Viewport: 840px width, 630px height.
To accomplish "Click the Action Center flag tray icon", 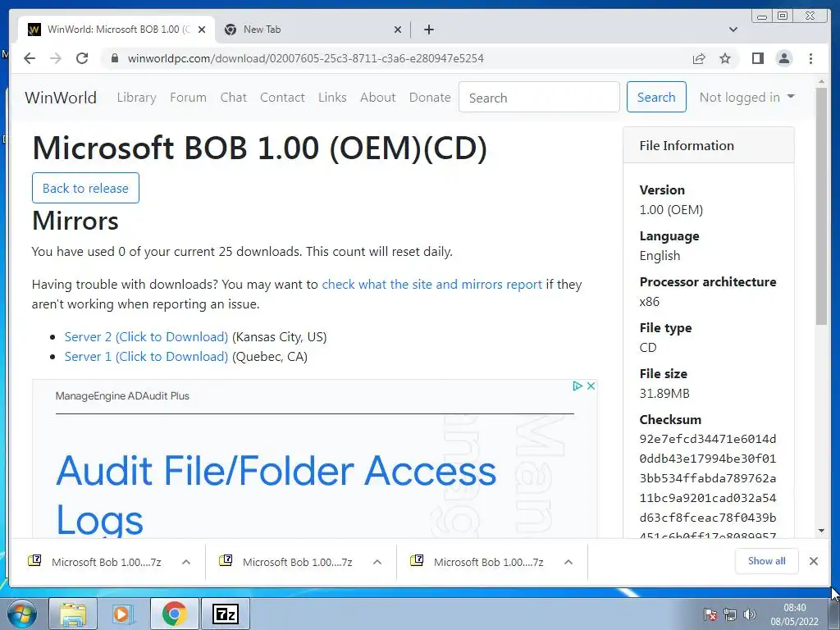I will click(710, 614).
